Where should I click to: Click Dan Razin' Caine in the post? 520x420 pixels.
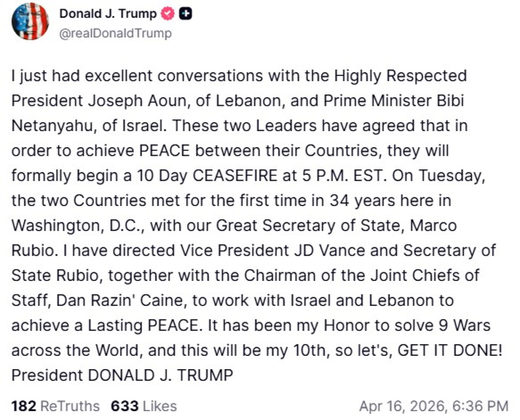(121, 300)
